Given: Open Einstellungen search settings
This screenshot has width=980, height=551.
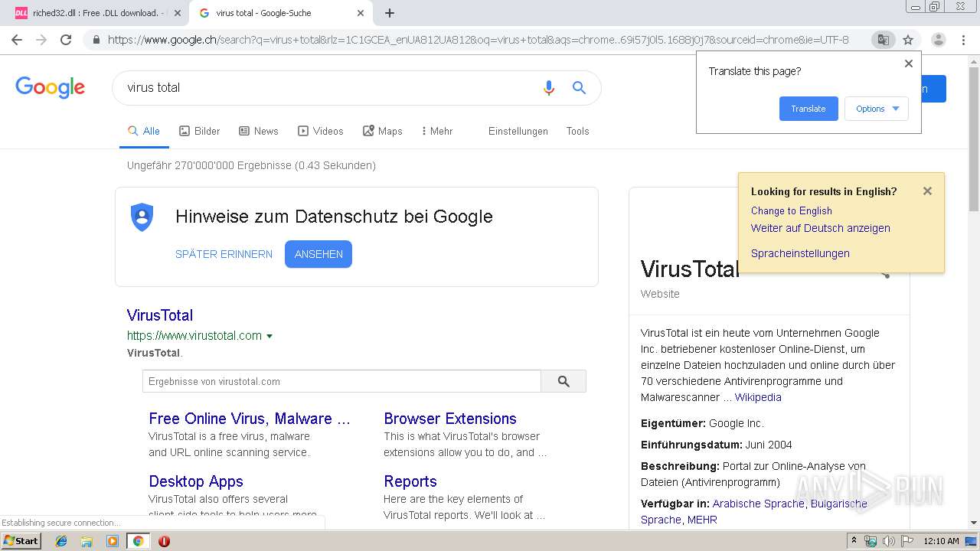Looking at the screenshot, I should [518, 131].
